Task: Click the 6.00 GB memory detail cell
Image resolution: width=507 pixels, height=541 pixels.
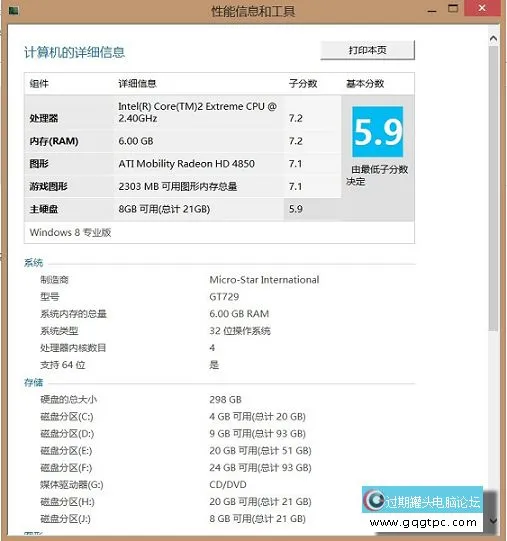Action: [136, 141]
